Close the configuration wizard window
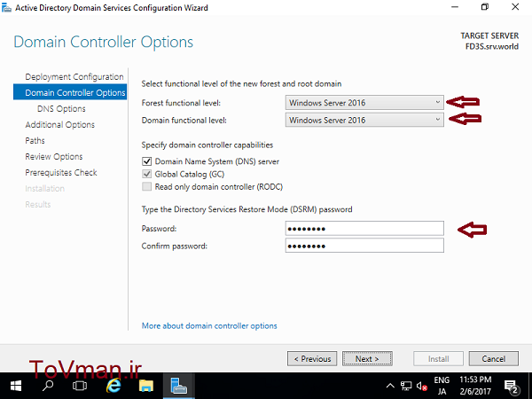 point(515,7)
